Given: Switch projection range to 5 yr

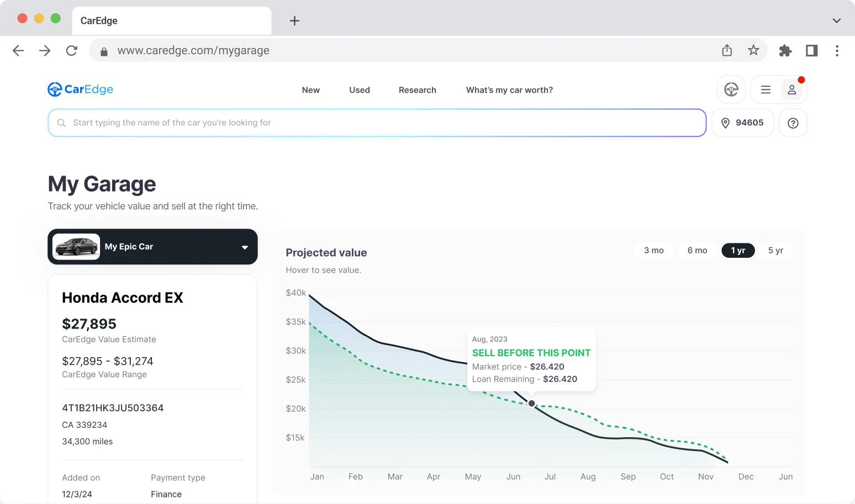Looking at the screenshot, I should (x=775, y=250).
